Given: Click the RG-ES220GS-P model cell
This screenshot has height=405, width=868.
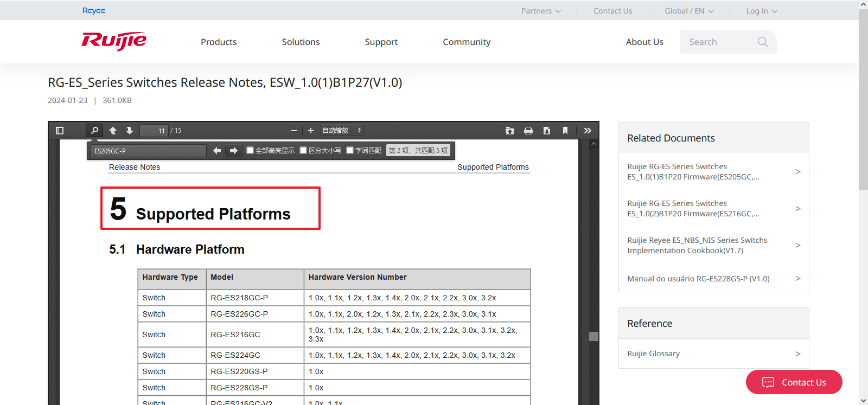Looking at the screenshot, I should (255, 371).
